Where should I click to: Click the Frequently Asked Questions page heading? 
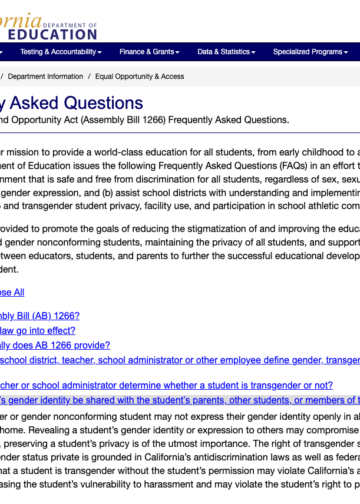[71, 103]
